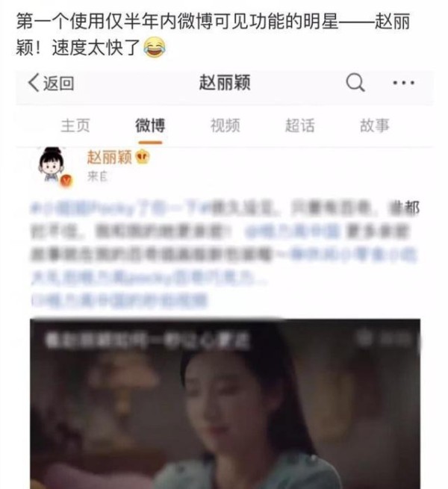Tap the laughing-crying emoji in caption
The width and height of the screenshot is (448, 489).
(x=155, y=48)
